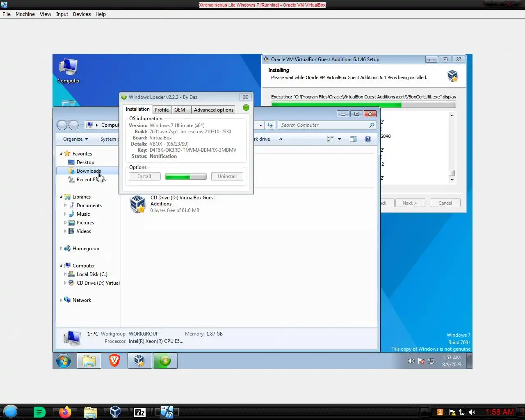Click the Windows 7 Start orb

coord(64,361)
